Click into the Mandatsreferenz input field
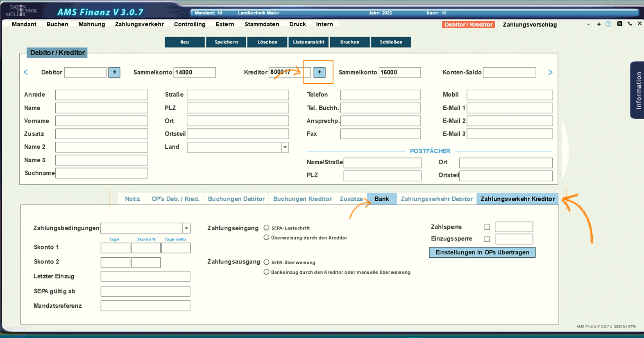Image resolution: width=644 pixels, height=338 pixels. 145,306
